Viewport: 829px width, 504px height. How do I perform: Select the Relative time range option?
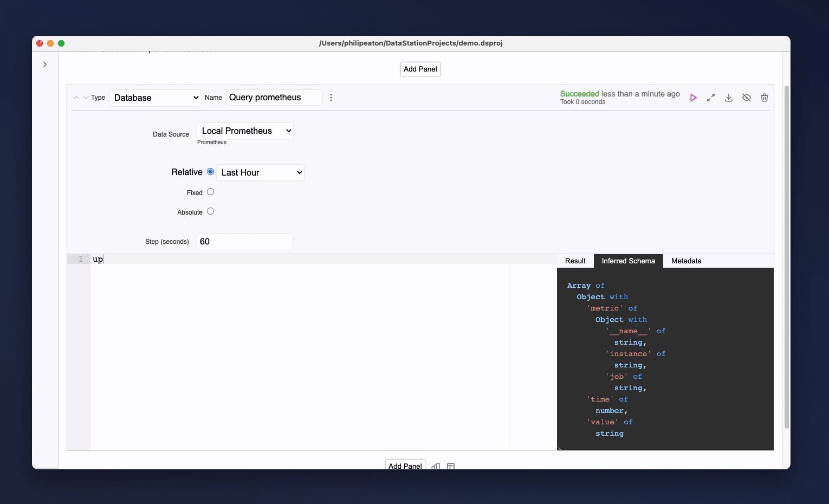coord(211,172)
